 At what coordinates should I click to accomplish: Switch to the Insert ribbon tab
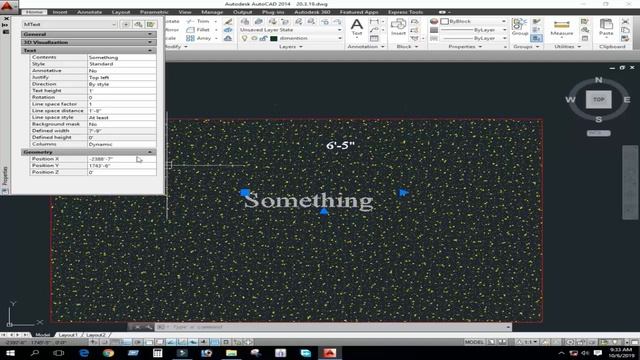pos(60,12)
